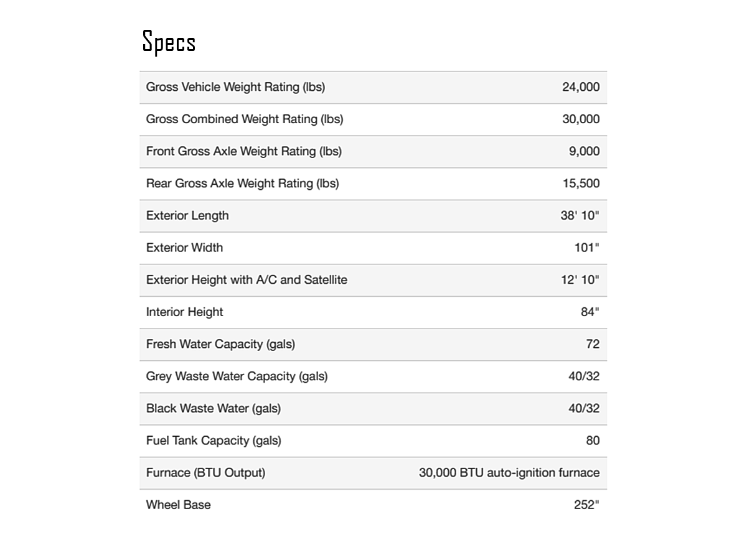The width and height of the screenshot is (747, 560).
Task: Click the Specs heading
Action: click(169, 43)
